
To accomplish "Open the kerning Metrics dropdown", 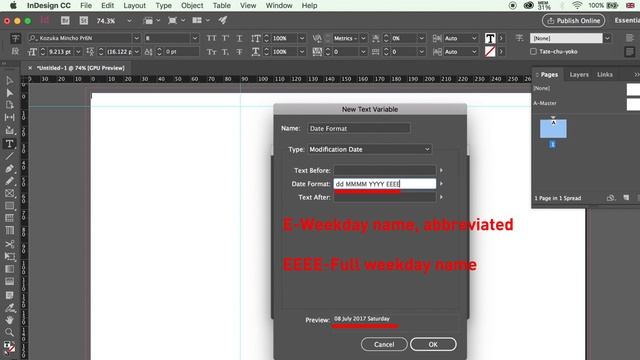I will [363, 38].
